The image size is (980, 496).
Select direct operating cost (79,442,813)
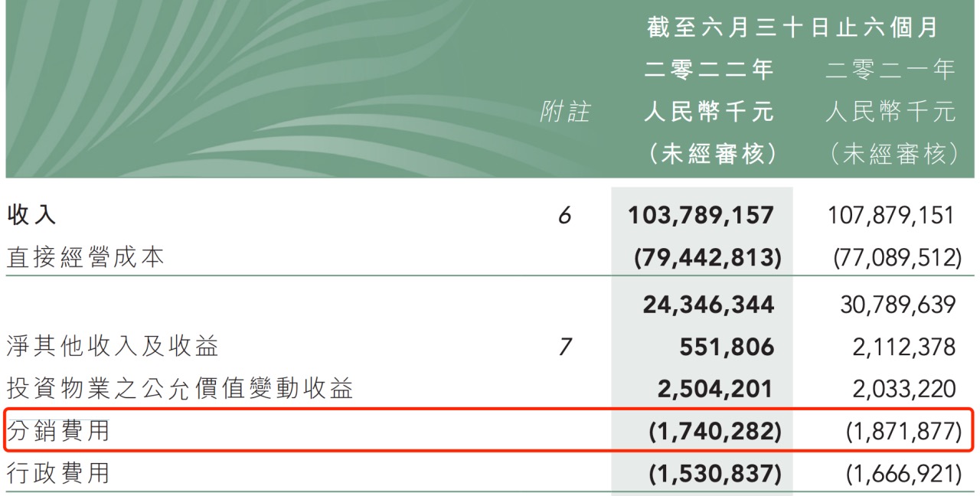pyautogui.click(x=707, y=258)
